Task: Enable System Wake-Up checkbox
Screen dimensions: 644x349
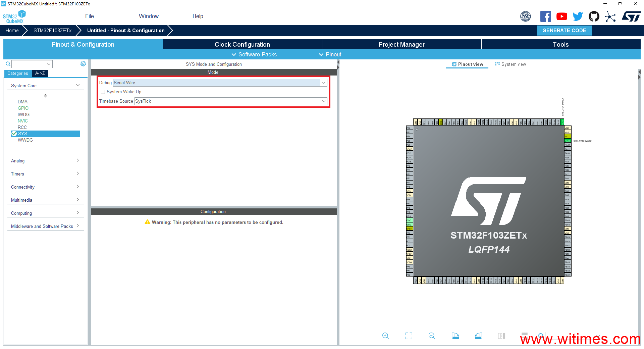Action: pyautogui.click(x=103, y=92)
